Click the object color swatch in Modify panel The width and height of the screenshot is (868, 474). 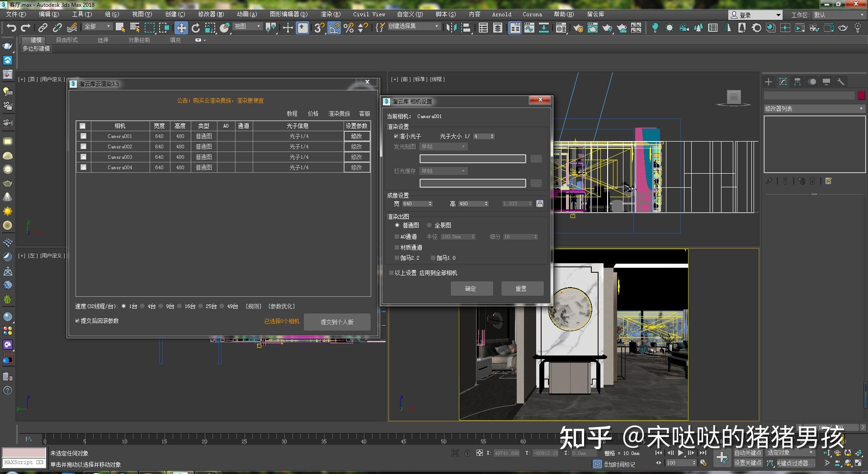pyautogui.click(x=861, y=95)
